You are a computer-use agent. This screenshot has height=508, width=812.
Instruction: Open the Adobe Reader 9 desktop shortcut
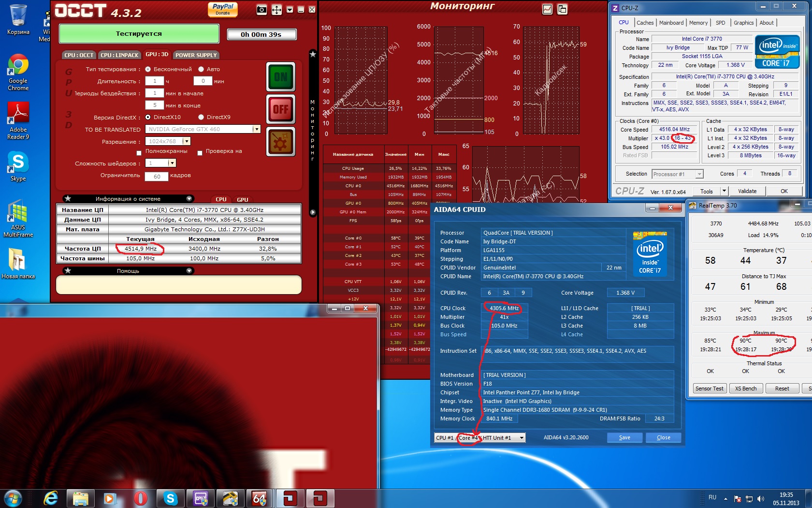[x=18, y=121]
